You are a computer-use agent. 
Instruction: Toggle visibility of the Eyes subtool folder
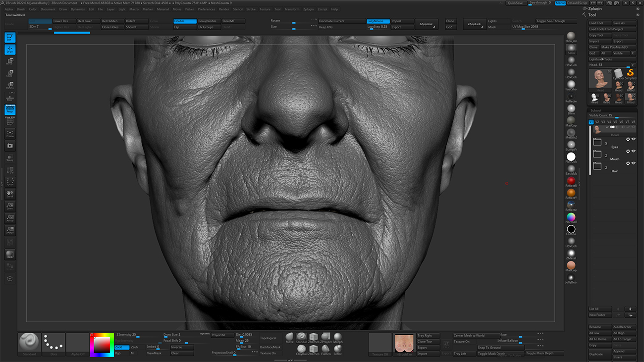634,139
